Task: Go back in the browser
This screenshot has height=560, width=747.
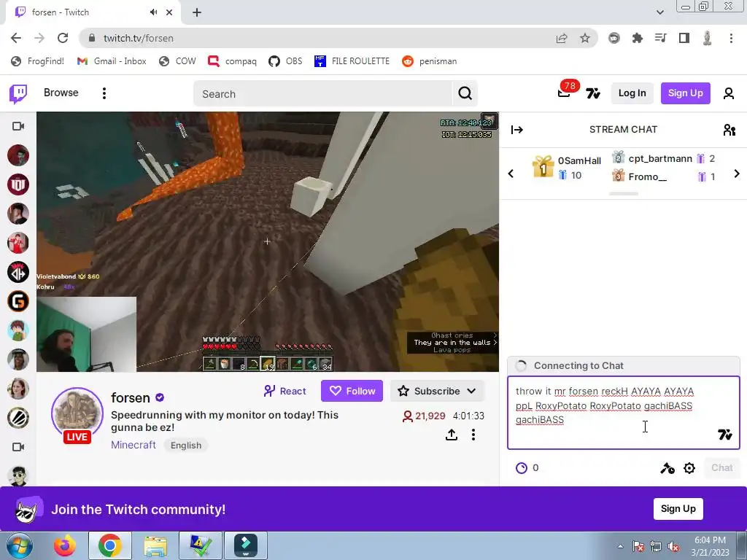Action: pos(16,38)
